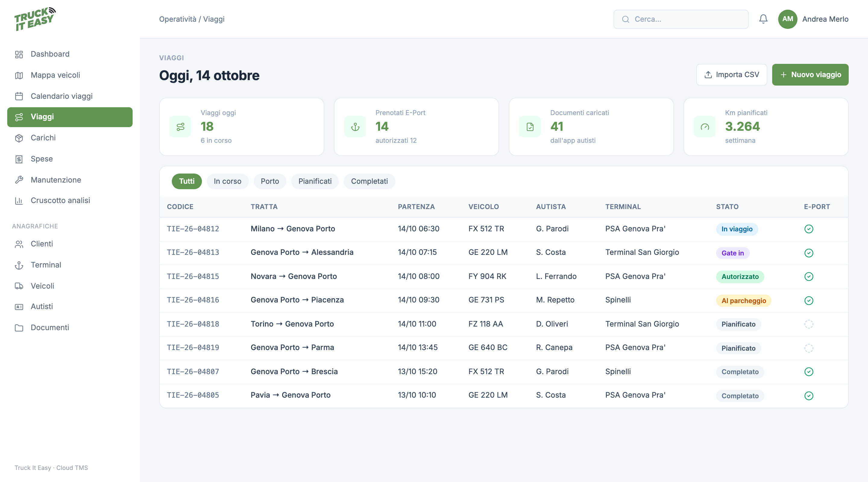Image resolution: width=868 pixels, height=482 pixels.
Task: Open trip code TIE-26-04812
Action: pyautogui.click(x=193, y=229)
